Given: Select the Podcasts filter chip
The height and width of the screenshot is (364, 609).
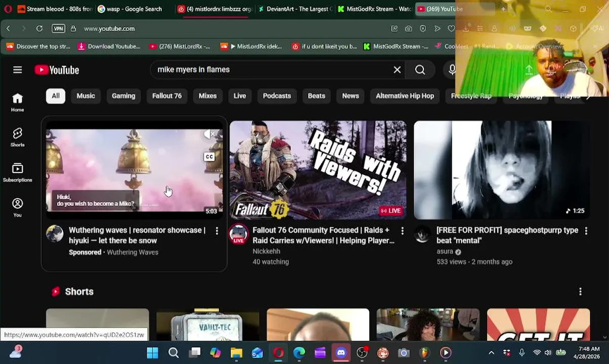Looking at the screenshot, I should 277,96.
